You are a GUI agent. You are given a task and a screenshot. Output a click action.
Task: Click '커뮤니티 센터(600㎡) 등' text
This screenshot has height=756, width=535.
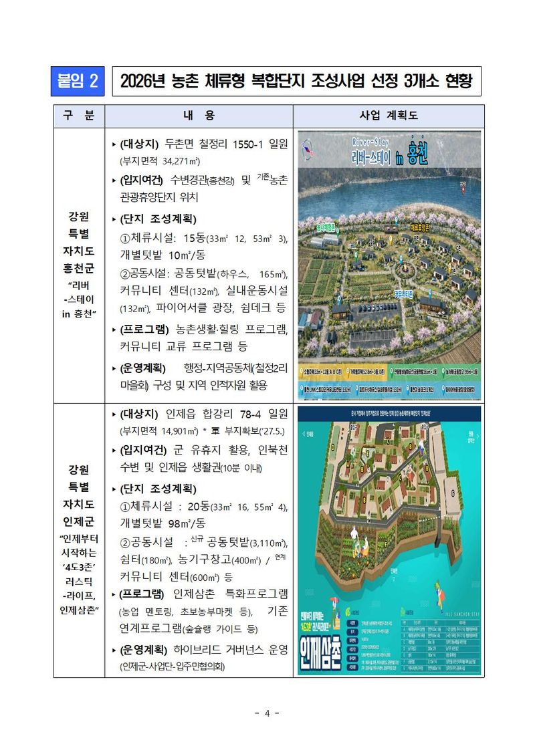point(176,577)
